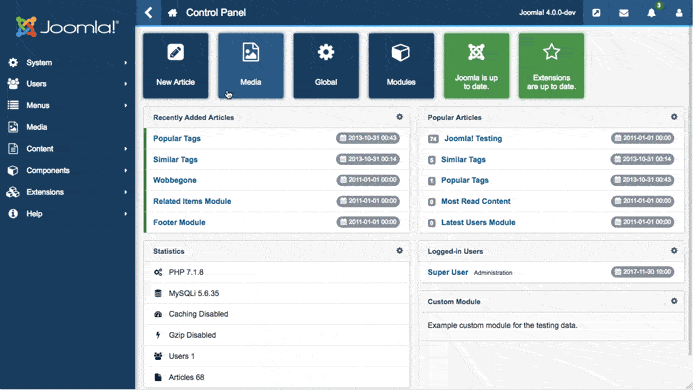Image resolution: width=693 pixels, height=390 pixels.
Task: Open the Modules quick icon tile
Action: pos(401,65)
